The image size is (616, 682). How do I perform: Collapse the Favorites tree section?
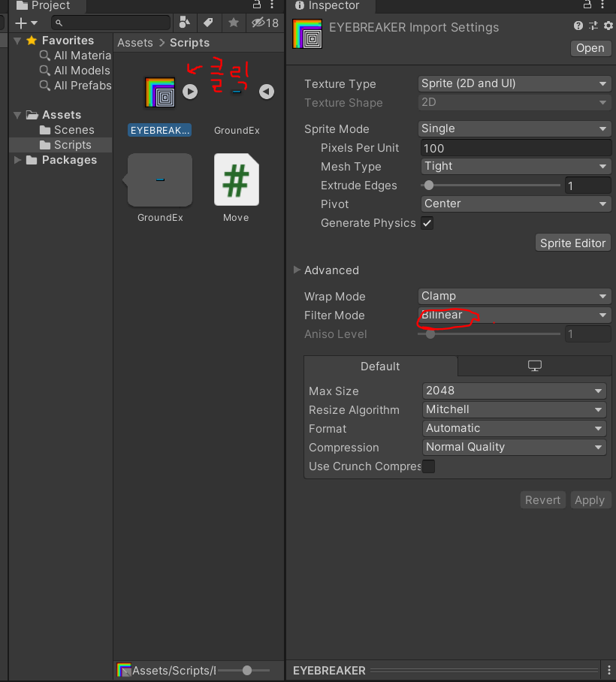pyautogui.click(x=17, y=41)
